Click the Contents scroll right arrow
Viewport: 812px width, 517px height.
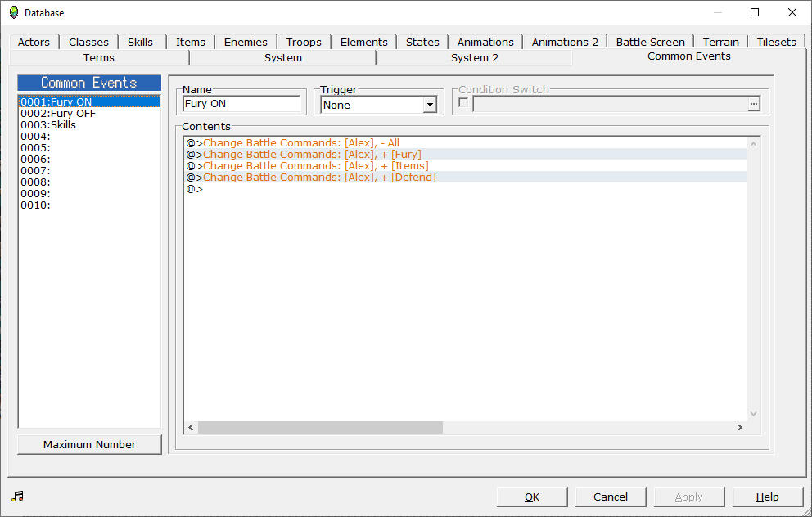[x=740, y=428]
